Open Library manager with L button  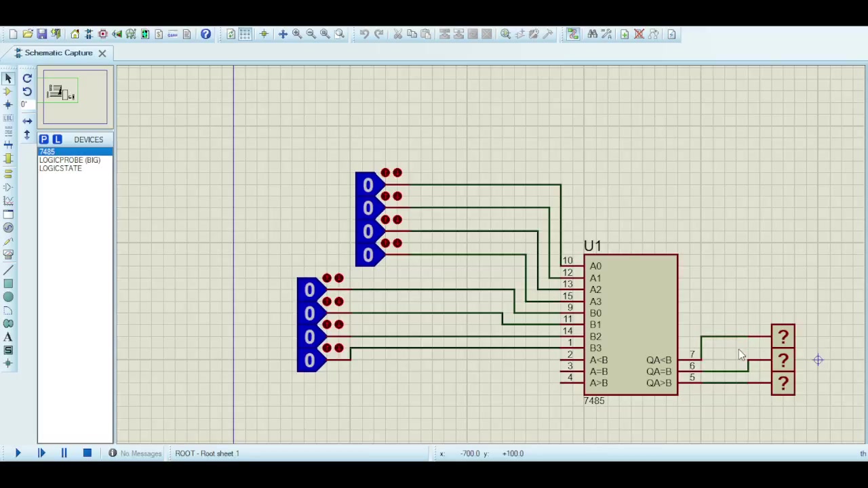pyautogui.click(x=57, y=139)
